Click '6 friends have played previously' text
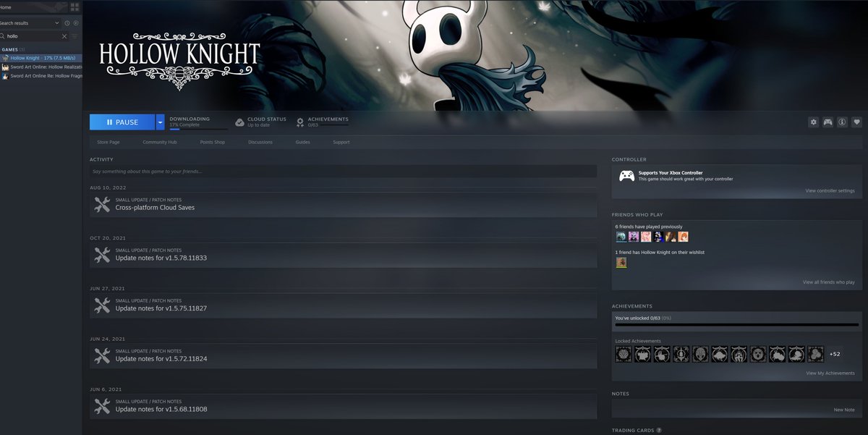 649,227
